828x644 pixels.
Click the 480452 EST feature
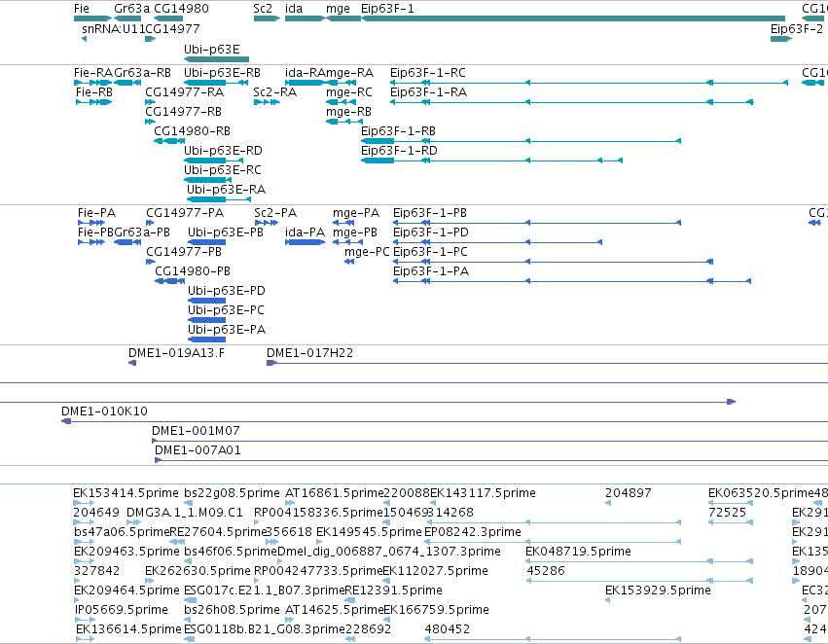click(553, 639)
